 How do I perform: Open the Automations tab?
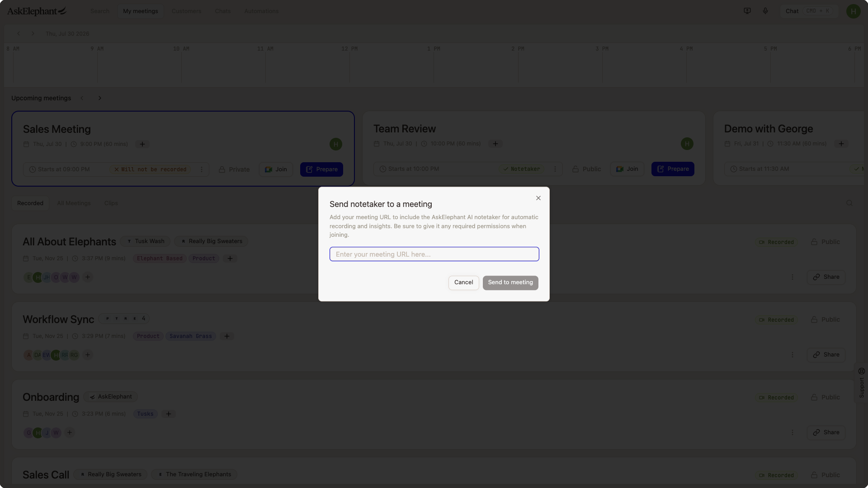261,11
